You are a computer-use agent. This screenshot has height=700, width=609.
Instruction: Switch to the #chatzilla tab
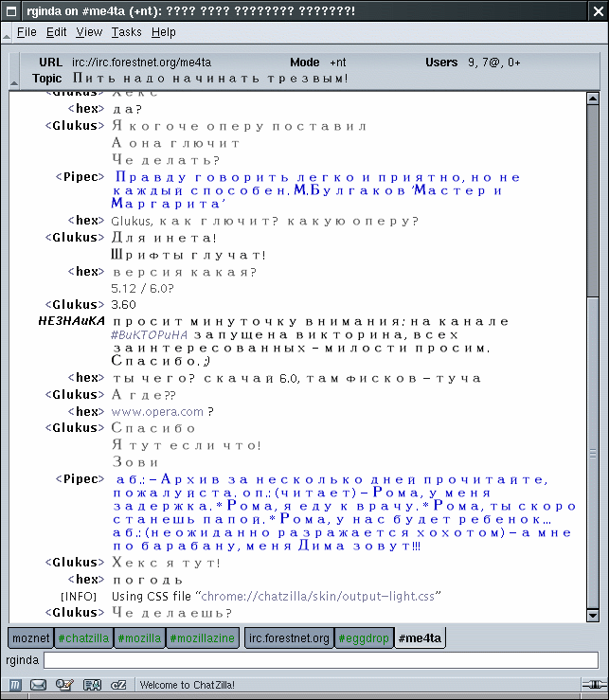84,638
